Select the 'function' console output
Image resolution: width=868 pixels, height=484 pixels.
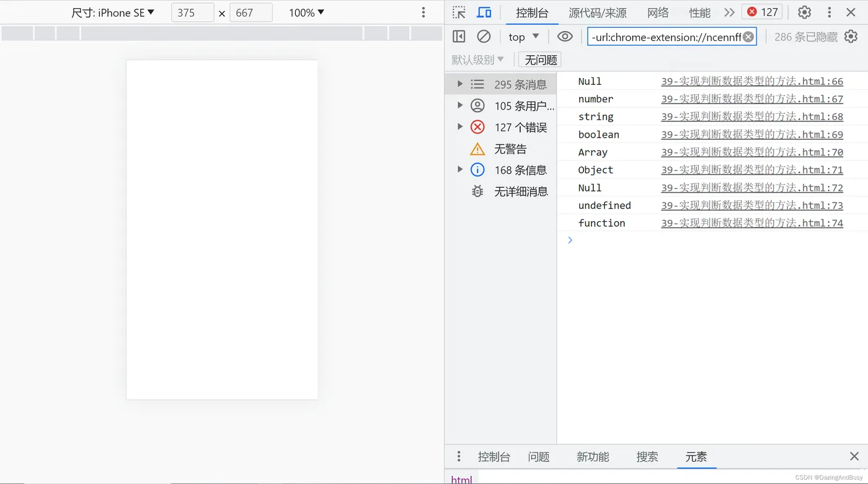coord(601,223)
